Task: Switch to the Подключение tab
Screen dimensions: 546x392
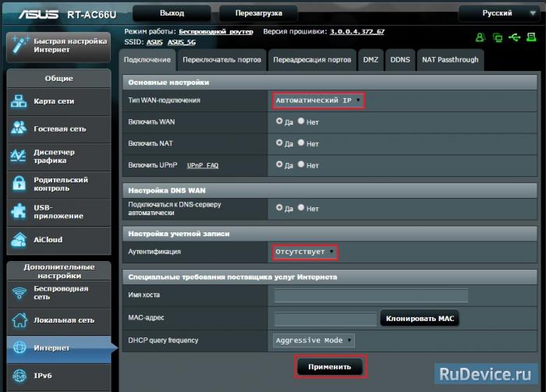Action: (x=147, y=60)
